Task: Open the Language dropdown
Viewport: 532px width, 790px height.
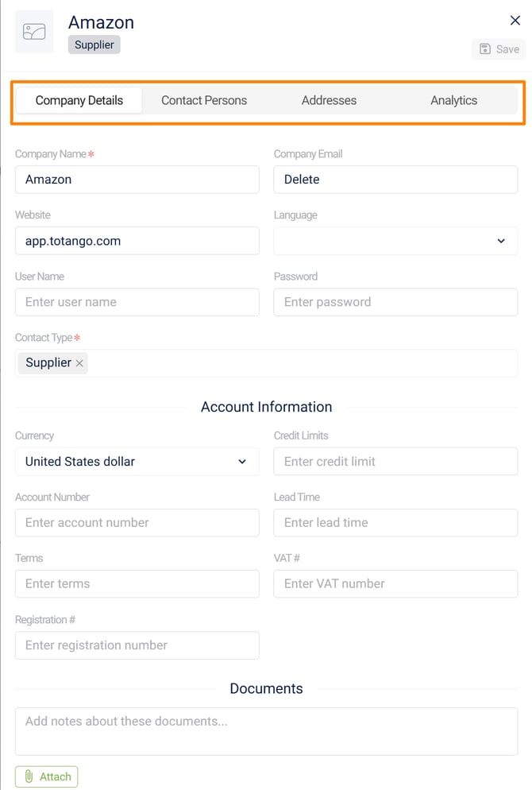Action: click(x=395, y=241)
